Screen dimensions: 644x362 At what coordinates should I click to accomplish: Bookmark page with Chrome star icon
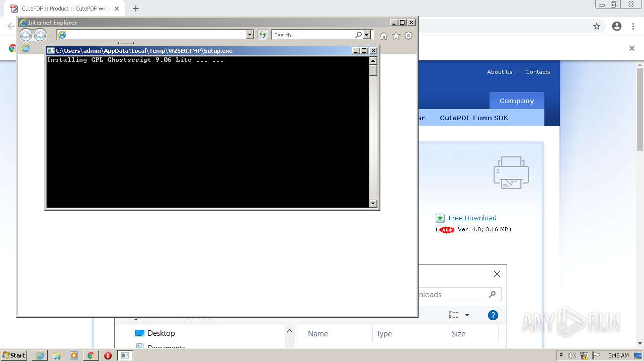click(x=597, y=26)
